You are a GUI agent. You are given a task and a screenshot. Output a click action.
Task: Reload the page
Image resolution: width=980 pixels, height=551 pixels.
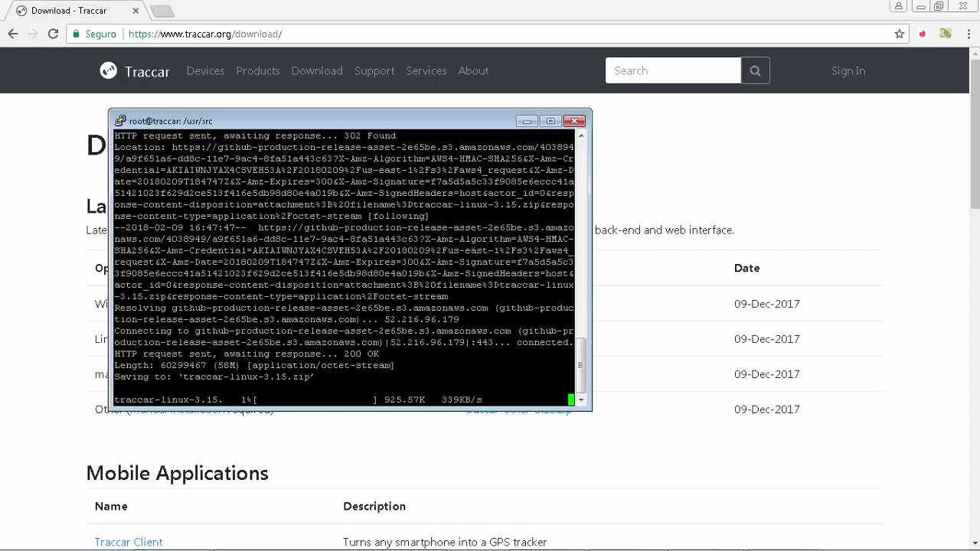(53, 34)
